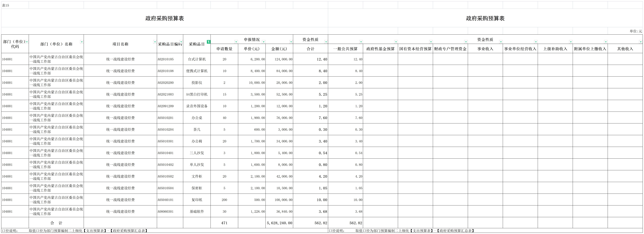Select code cell A05010504
The width and height of the screenshot is (644, 234).
point(170,188)
